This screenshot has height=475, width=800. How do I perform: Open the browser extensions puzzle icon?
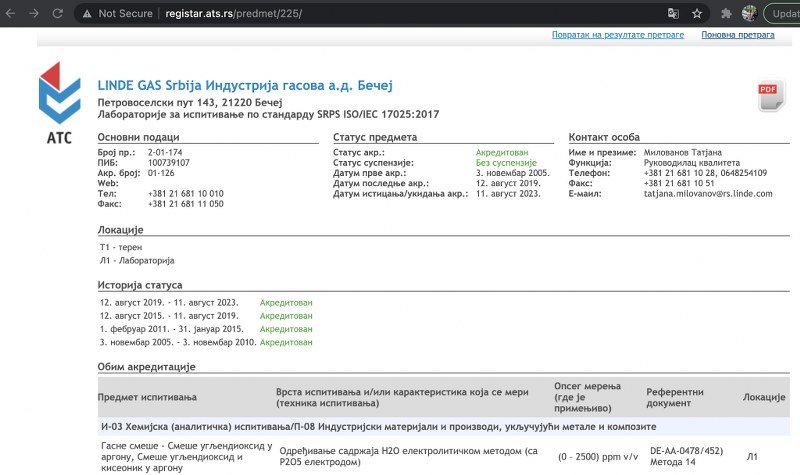(x=724, y=14)
